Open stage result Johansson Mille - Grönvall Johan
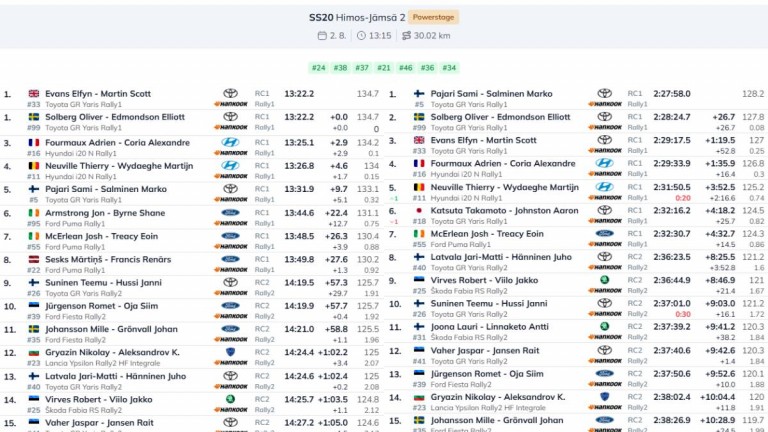Viewport: 768px width, 432px height. click(x=111, y=329)
